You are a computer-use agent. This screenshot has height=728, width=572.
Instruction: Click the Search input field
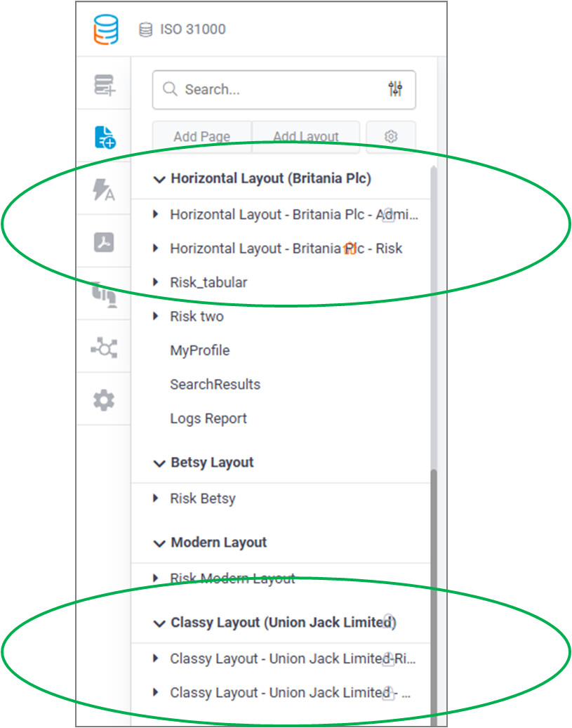click(x=284, y=90)
